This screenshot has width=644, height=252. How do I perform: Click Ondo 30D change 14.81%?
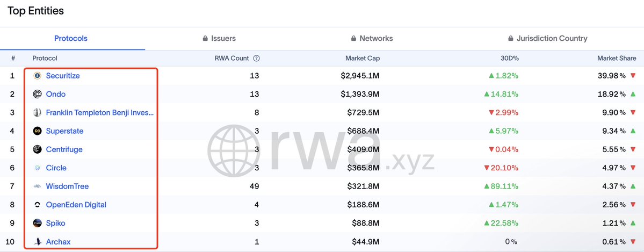(502, 94)
